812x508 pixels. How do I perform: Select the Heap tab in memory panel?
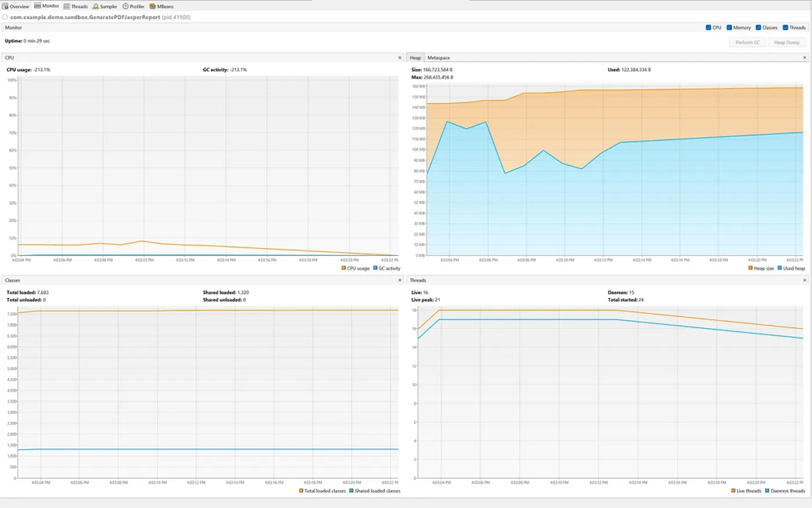click(x=416, y=58)
